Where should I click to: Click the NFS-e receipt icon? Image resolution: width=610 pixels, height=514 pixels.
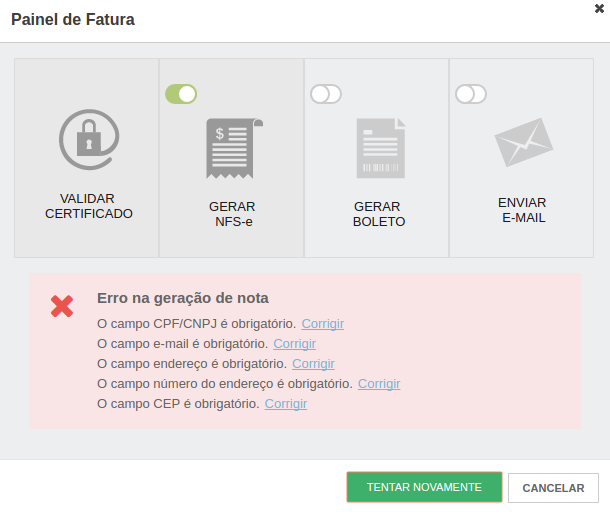point(233,148)
